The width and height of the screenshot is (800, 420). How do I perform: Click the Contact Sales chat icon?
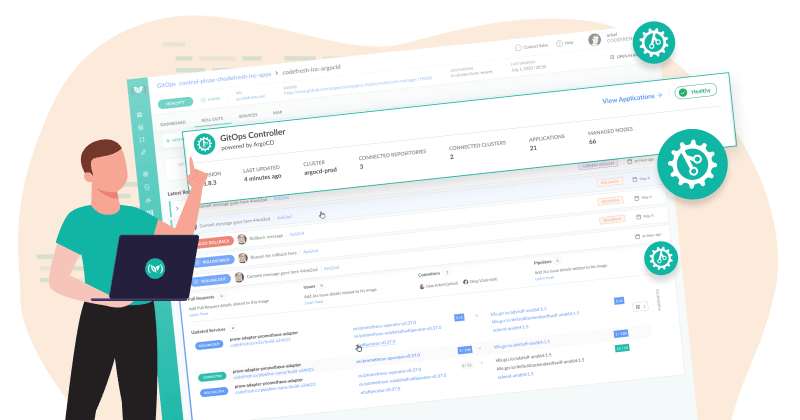pyautogui.click(x=518, y=47)
